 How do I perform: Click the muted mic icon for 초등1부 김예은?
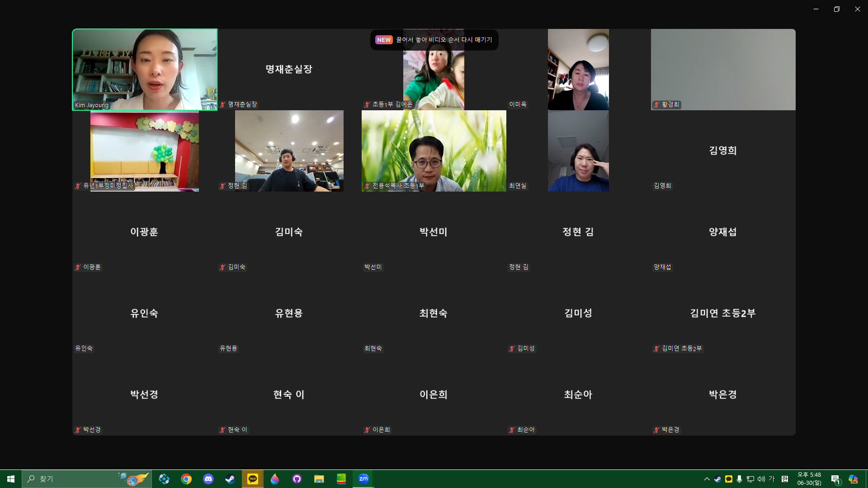click(367, 104)
